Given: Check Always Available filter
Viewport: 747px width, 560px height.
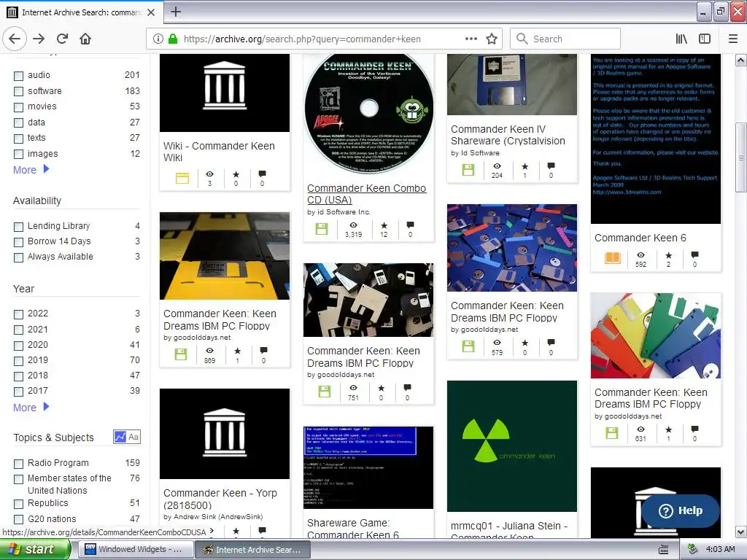Looking at the screenshot, I should [x=18, y=257].
